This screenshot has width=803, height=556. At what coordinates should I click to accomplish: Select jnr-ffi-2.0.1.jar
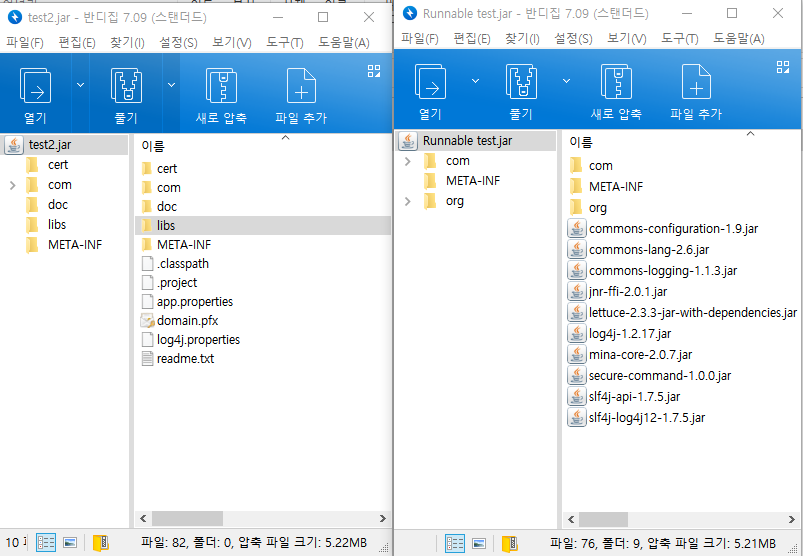(x=618, y=292)
